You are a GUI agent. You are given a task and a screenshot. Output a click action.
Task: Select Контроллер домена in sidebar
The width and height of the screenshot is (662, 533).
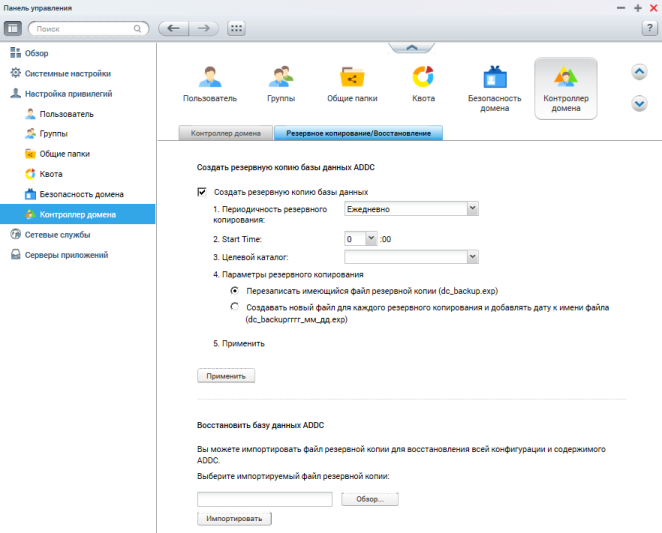pyautogui.click(x=78, y=214)
